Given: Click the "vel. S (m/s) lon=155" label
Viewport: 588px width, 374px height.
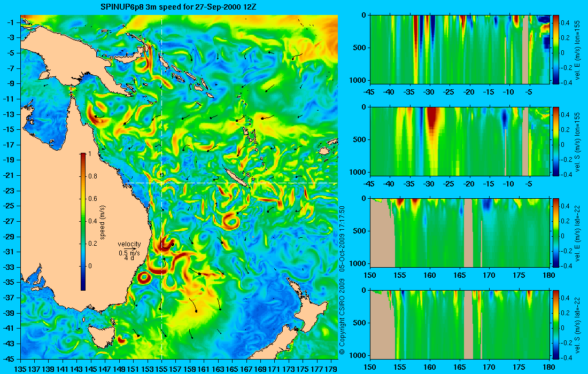Looking at the screenshot, I should tap(577, 142).
